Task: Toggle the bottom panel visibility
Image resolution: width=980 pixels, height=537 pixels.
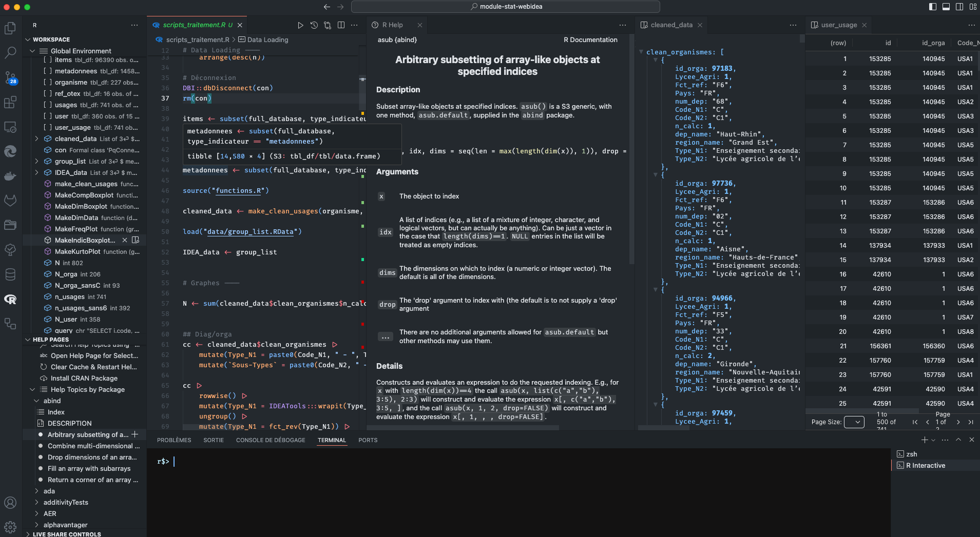Action: click(x=946, y=7)
